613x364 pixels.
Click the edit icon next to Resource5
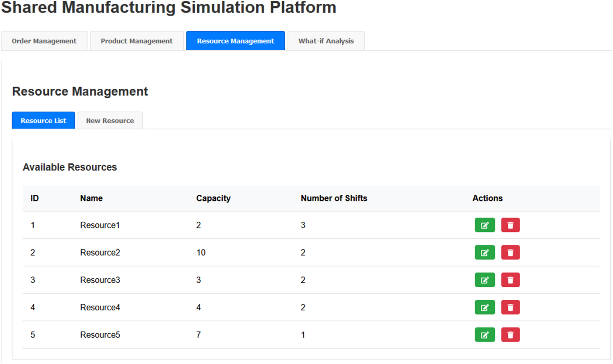[484, 334]
